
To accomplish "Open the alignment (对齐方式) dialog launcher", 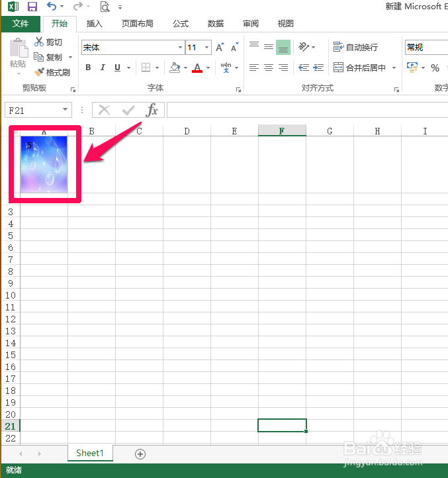I will (x=396, y=89).
